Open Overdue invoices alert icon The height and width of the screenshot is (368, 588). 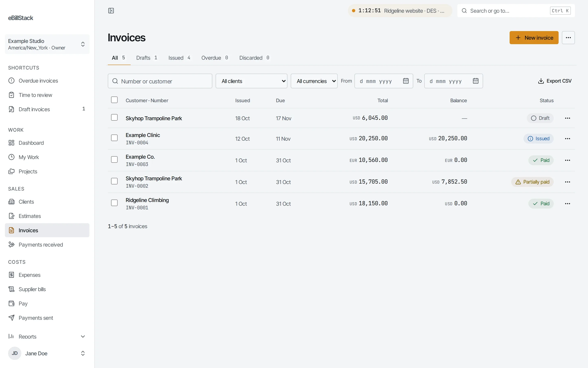11,81
